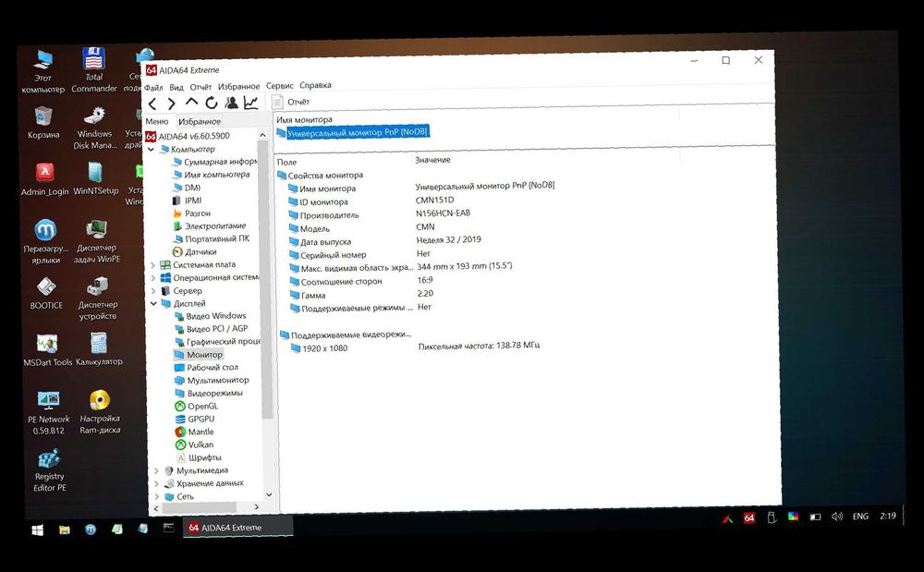Screen dimensions: 924x572
Task: Collapse the Компьютер tree node
Action: click(152, 149)
